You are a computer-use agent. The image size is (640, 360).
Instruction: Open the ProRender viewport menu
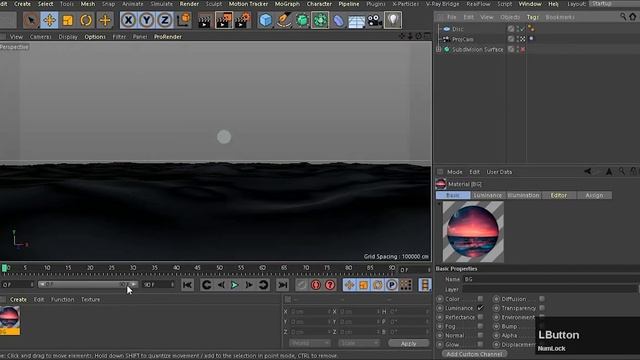coord(168,37)
